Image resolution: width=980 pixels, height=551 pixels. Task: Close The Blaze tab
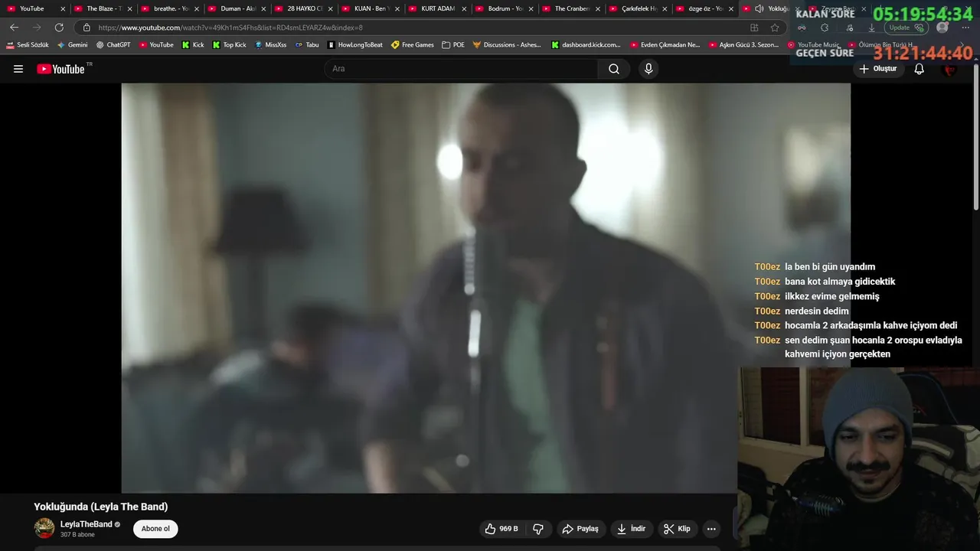129,8
